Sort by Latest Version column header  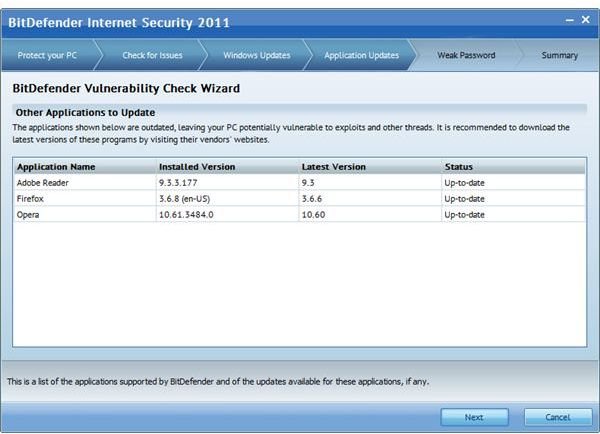tap(370, 167)
